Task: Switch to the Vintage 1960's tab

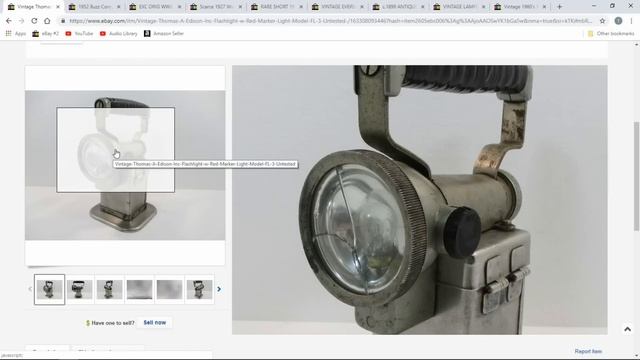Action: [x=520, y=7]
